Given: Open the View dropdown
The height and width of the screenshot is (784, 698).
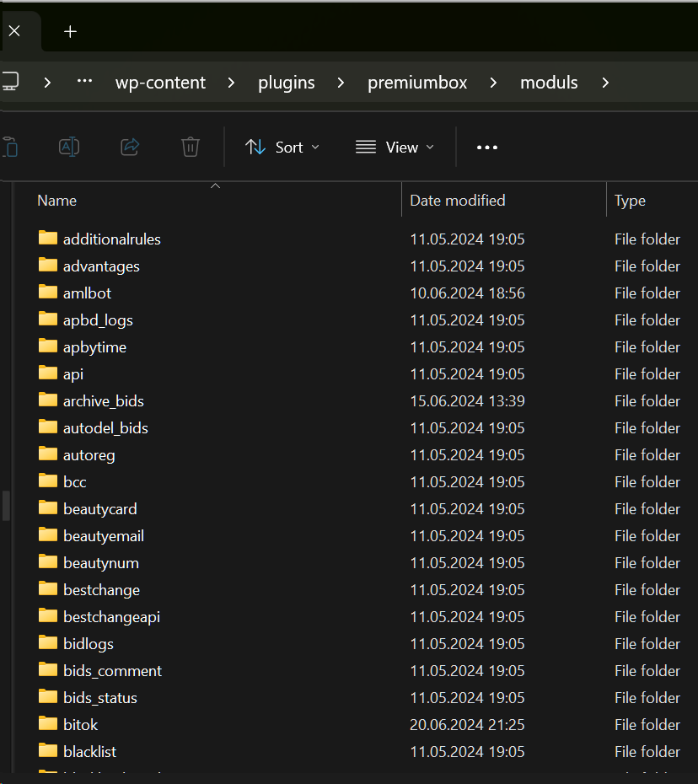Looking at the screenshot, I should tap(395, 147).
